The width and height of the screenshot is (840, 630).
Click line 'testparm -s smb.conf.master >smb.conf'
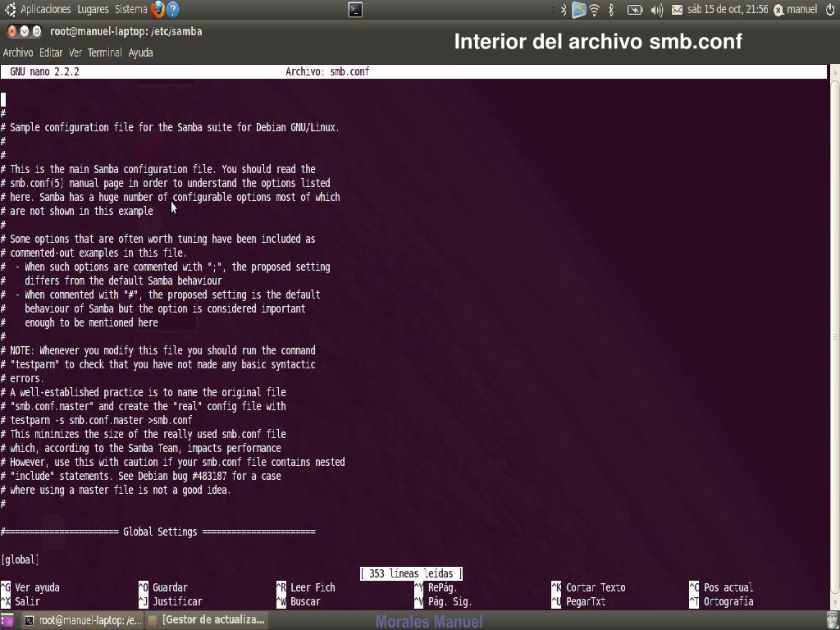click(x=97, y=420)
